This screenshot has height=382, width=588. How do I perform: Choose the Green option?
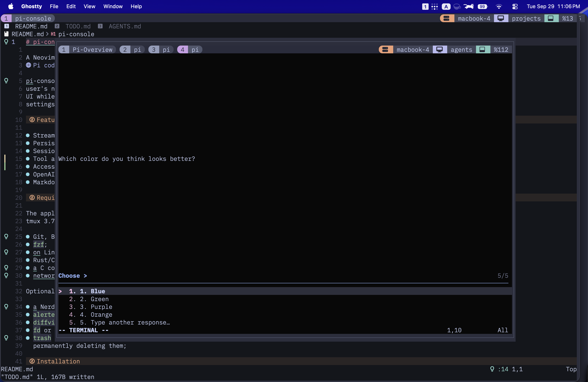(x=285, y=299)
